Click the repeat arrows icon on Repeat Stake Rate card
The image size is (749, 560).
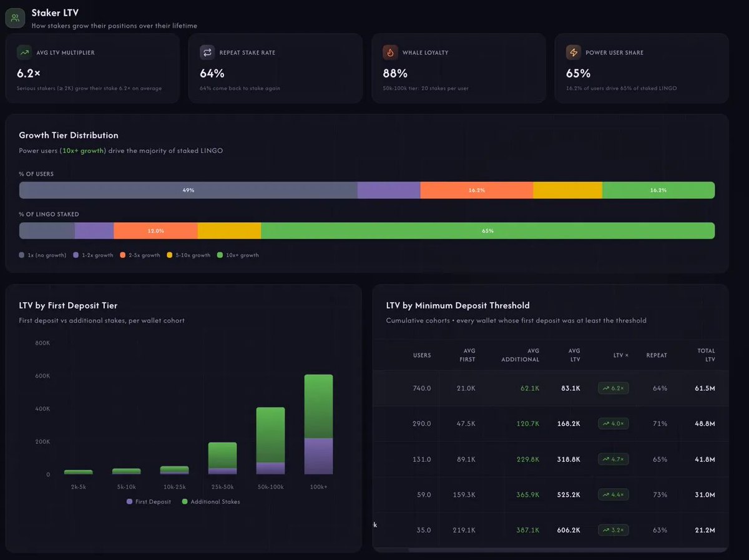click(x=208, y=52)
